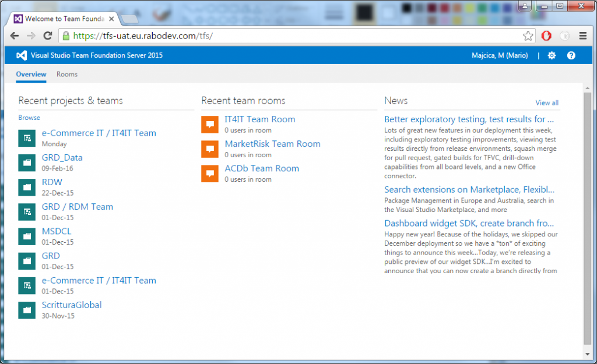597x364 pixels.
Task: Open news 'Better exploratory testing, test results for'
Action: [469, 119]
